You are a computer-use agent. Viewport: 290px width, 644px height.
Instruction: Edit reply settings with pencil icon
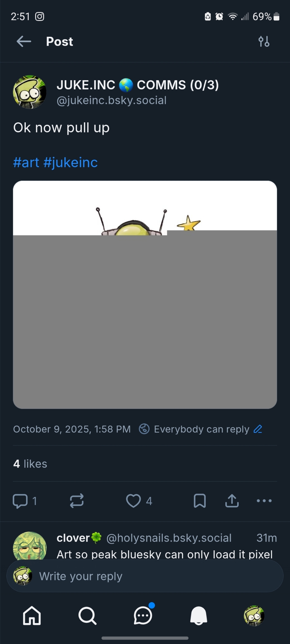258,429
